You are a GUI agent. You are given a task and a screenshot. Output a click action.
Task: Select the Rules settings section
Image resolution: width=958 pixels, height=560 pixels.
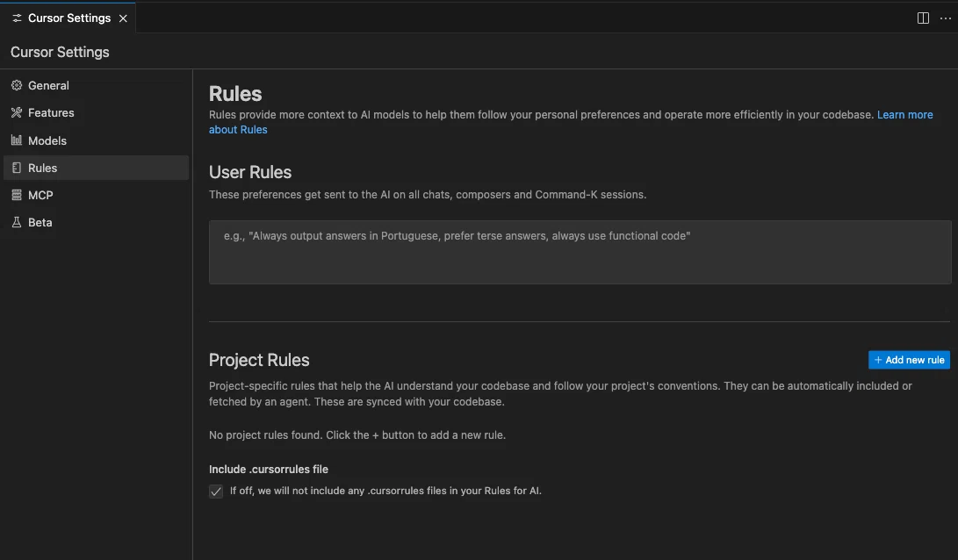[96, 168]
